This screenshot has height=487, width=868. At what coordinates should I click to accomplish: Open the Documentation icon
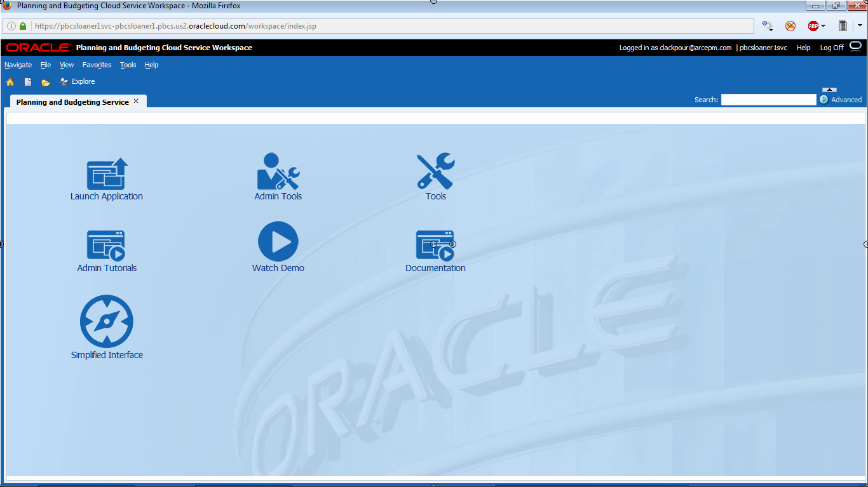(435, 246)
